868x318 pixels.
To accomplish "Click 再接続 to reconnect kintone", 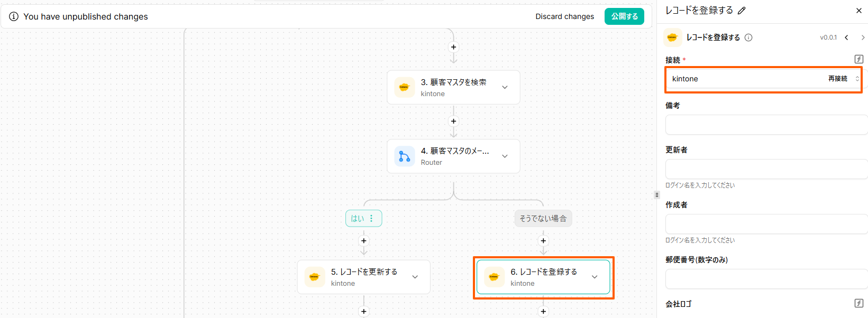I will (x=837, y=79).
